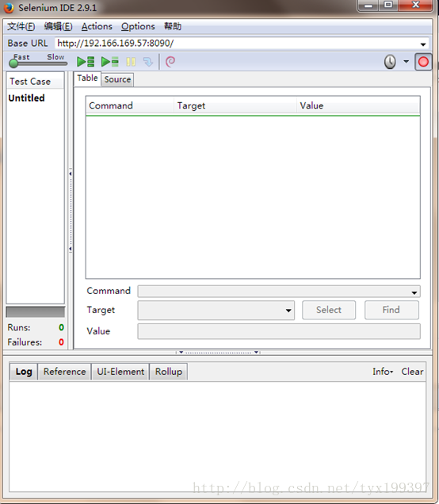Click the Firefox logo in title bar
The image size is (439, 504).
pos(9,7)
